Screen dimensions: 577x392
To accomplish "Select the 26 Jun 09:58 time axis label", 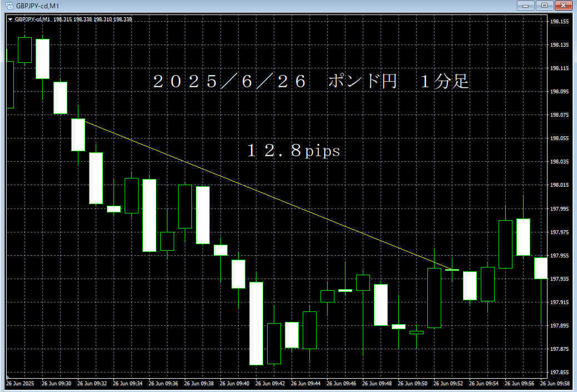I will 556,383.
